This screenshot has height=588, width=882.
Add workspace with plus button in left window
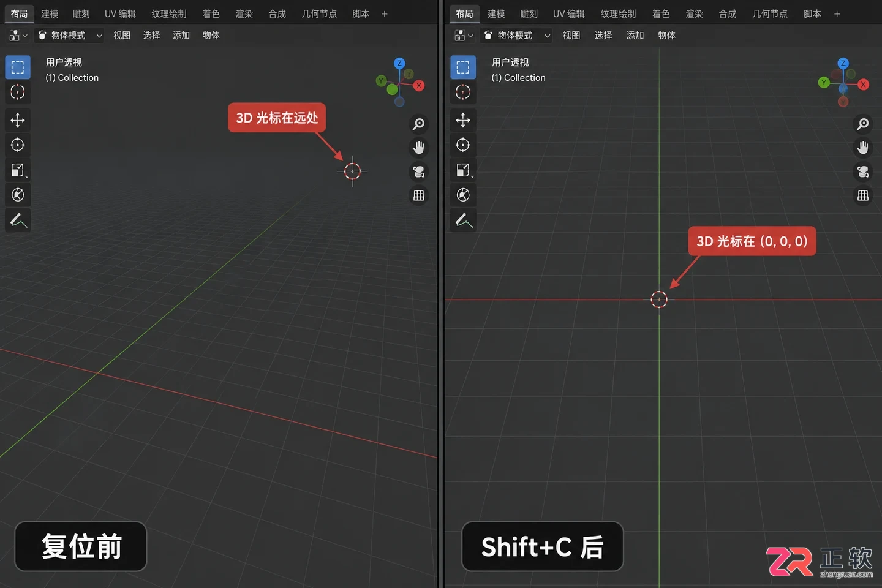point(385,13)
